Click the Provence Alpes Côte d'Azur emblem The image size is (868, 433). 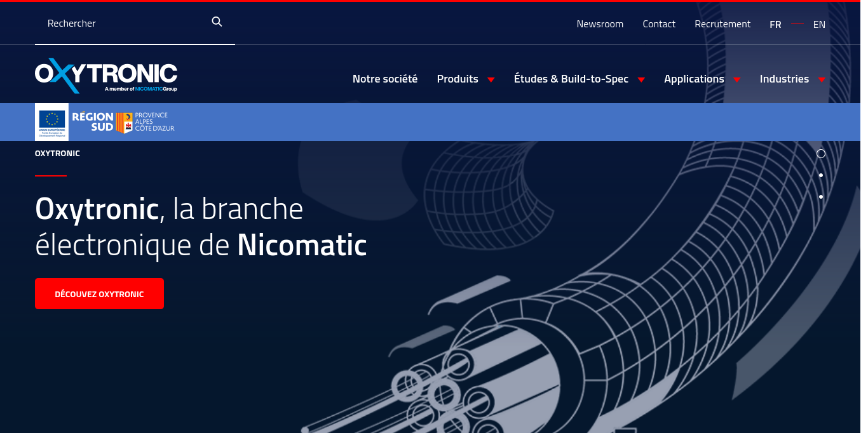click(125, 123)
